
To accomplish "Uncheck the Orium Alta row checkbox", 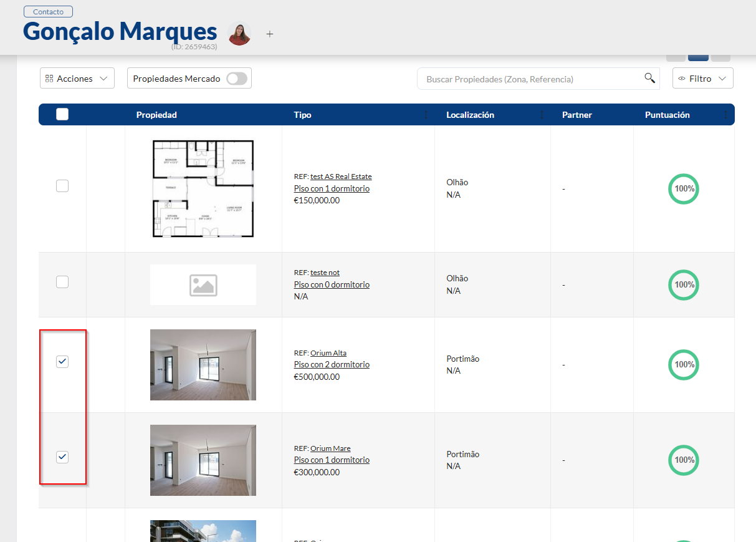I will 62,362.
